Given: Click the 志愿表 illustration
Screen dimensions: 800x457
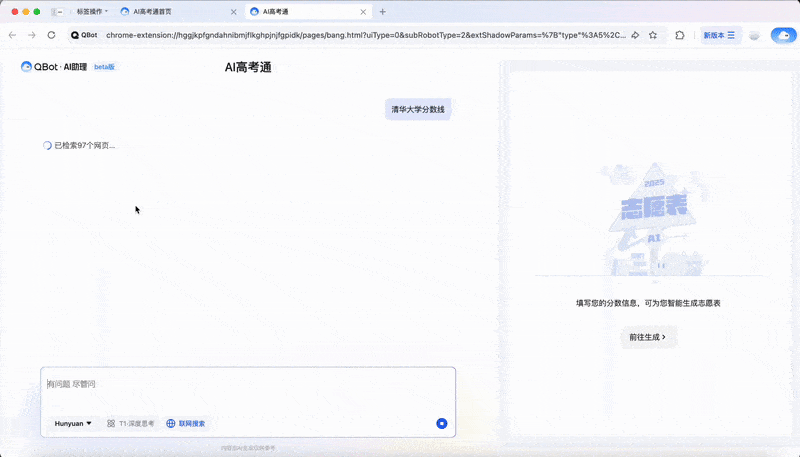Looking at the screenshot, I should 655,220.
